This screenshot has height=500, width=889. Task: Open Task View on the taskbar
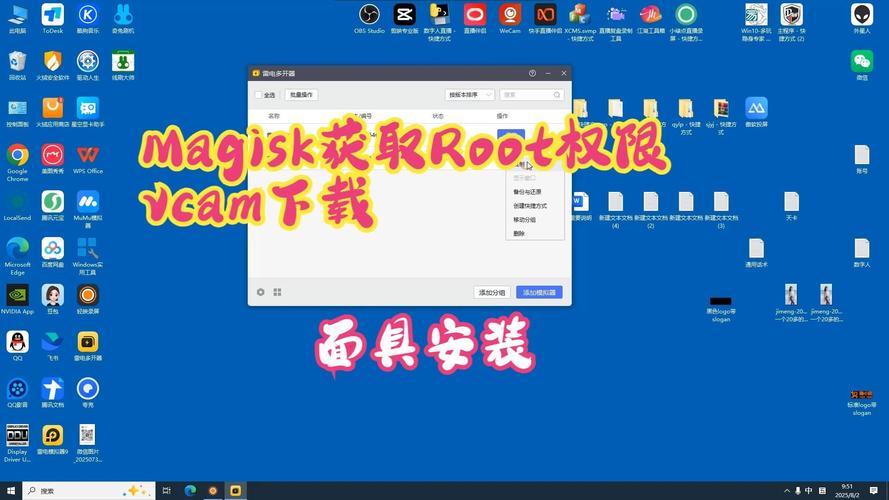tap(167, 490)
